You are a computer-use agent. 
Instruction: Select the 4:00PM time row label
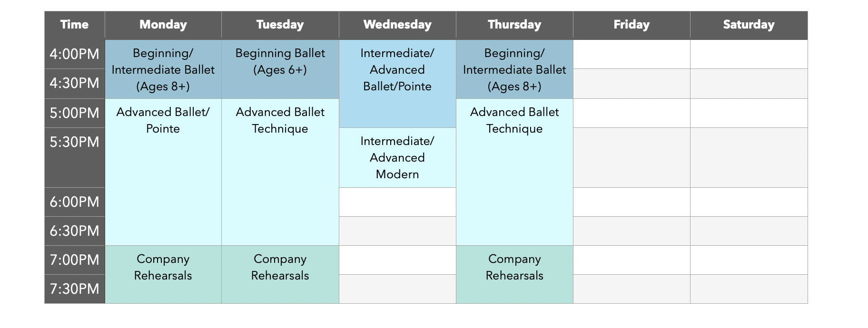75,54
